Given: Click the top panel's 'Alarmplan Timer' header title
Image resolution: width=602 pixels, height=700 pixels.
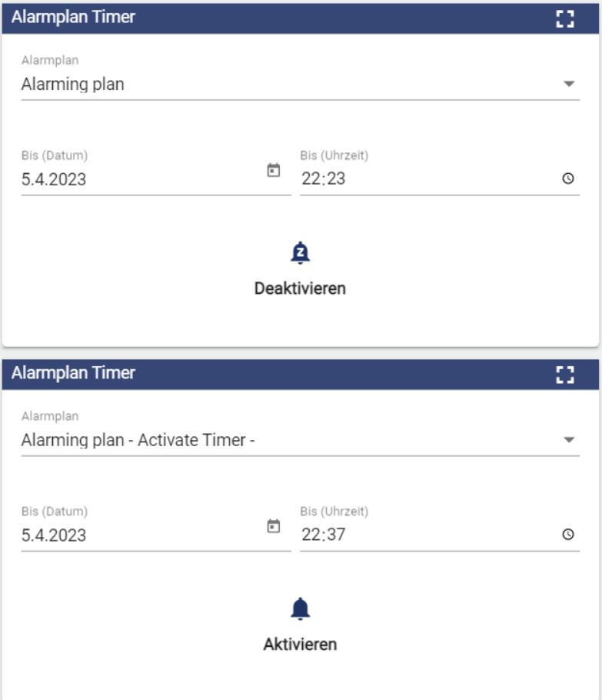Looking at the screenshot, I should 73,17.
